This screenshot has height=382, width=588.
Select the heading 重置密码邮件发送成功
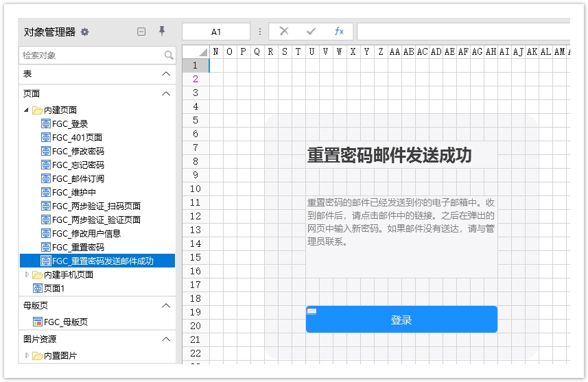(x=389, y=155)
